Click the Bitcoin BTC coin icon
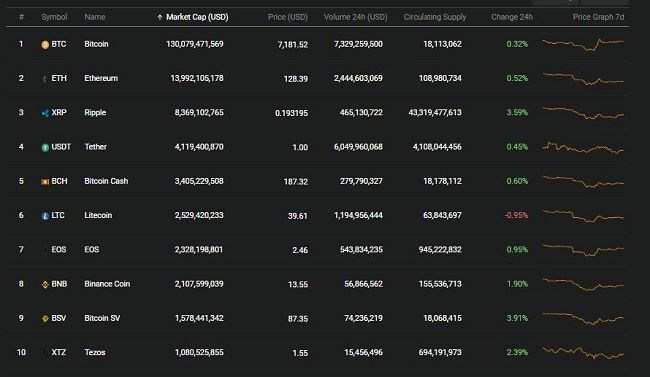 [x=45, y=45]
